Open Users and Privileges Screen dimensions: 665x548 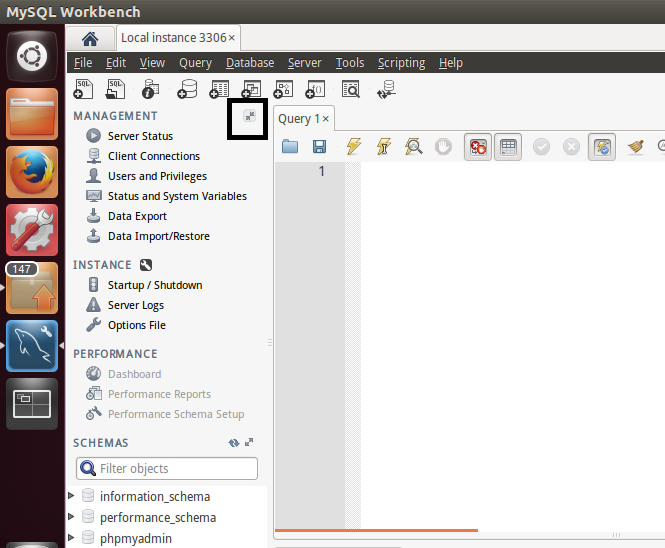(x=146, y=176)
